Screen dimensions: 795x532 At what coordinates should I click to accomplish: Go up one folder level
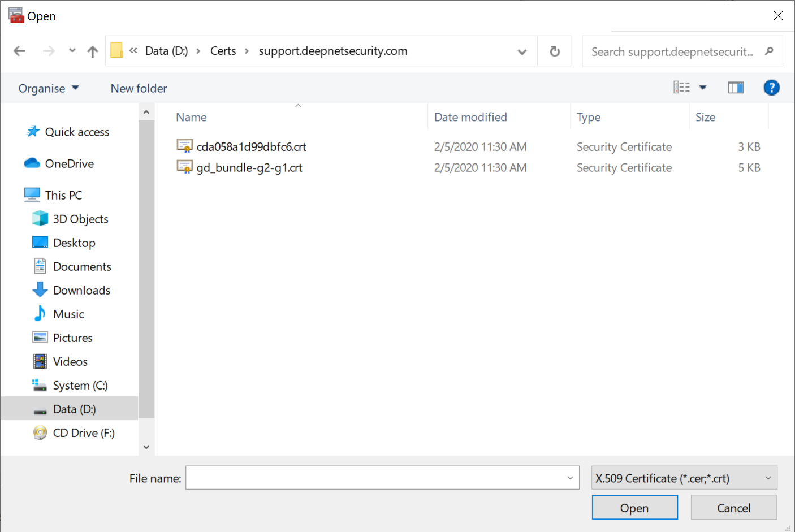coord(93,51)
